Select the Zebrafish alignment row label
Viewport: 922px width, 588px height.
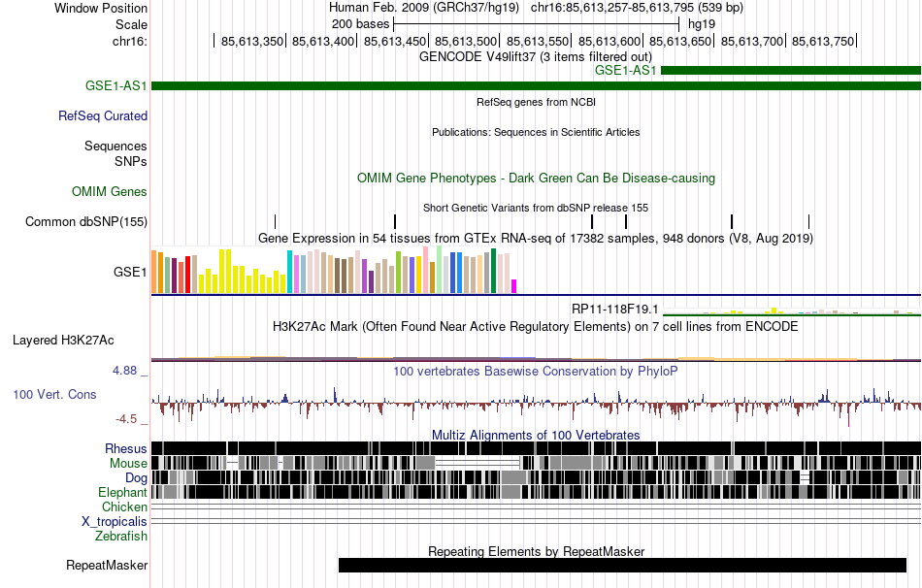(x=121, y=537)
